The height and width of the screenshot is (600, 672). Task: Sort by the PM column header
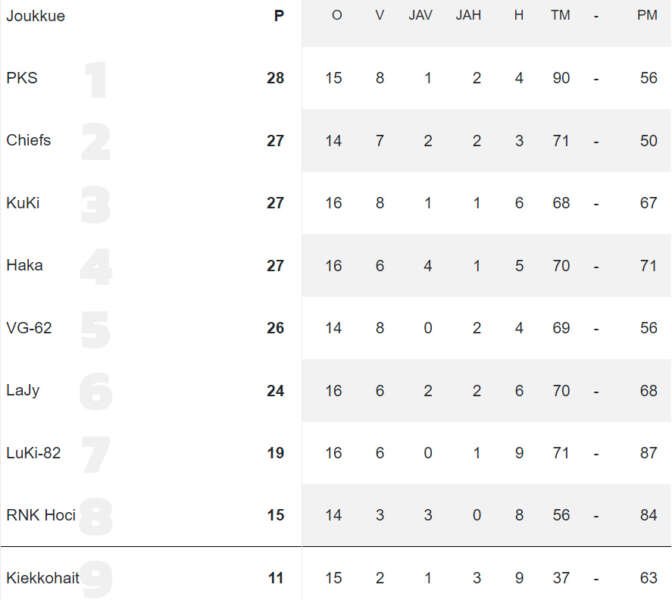pyautogui.click(x=647, y=15)
